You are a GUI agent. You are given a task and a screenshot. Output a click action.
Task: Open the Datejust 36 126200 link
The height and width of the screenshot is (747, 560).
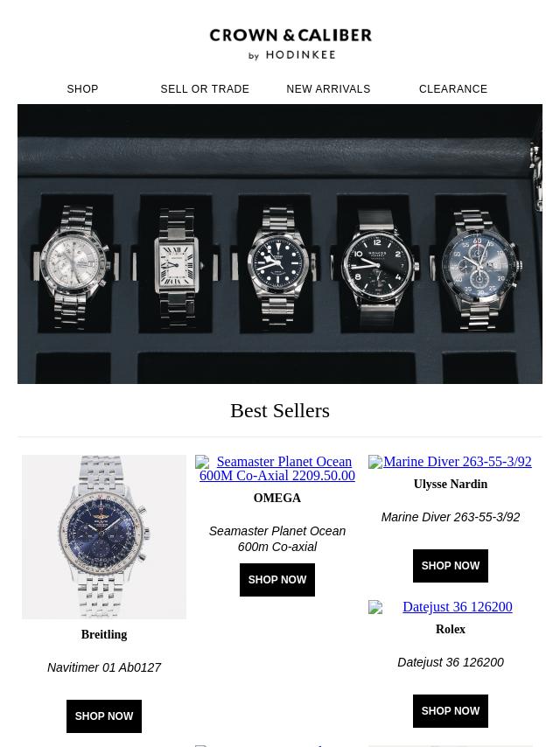(x=458, y=607)
